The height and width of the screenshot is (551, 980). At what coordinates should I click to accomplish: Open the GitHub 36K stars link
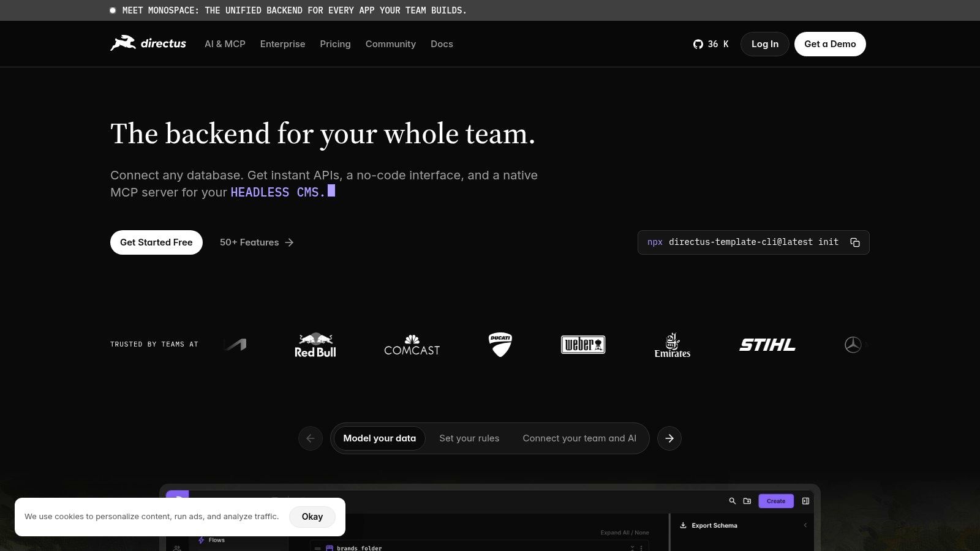711,44
